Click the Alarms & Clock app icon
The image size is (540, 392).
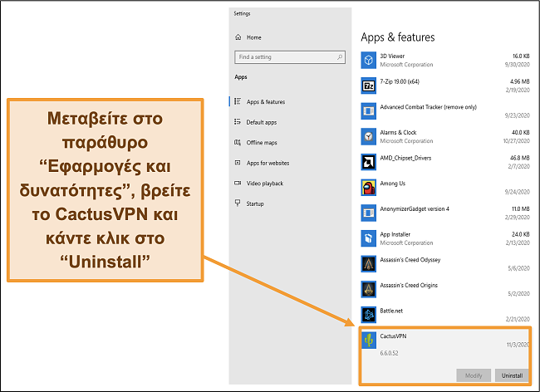click(369, 136)
